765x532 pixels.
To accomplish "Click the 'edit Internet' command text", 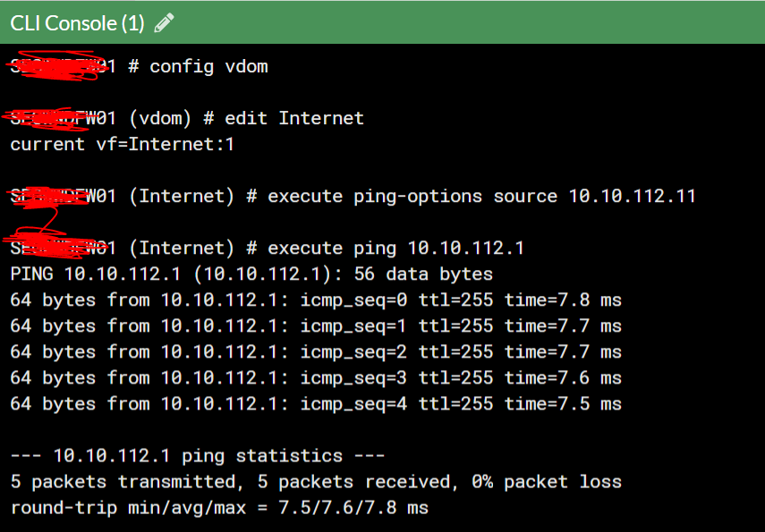I will (294, 118).
